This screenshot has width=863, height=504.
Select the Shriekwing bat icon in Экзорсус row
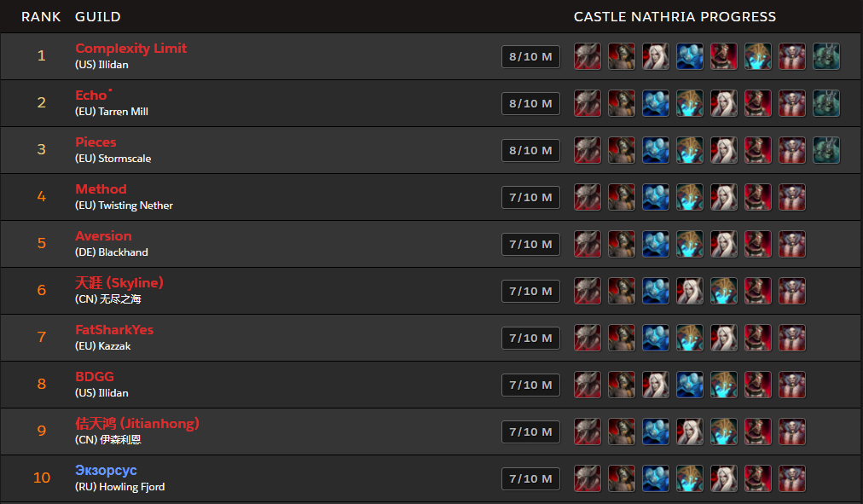(x=588, y=478)
